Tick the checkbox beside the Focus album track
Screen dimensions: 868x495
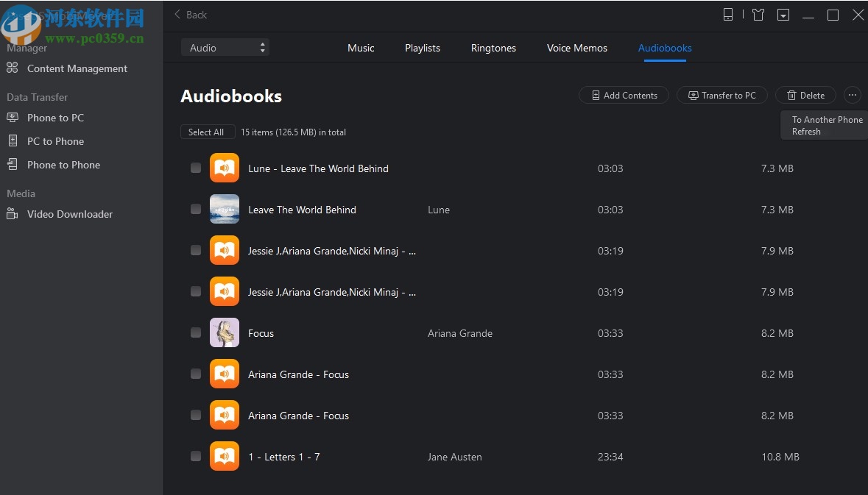(x=195, y=333)
